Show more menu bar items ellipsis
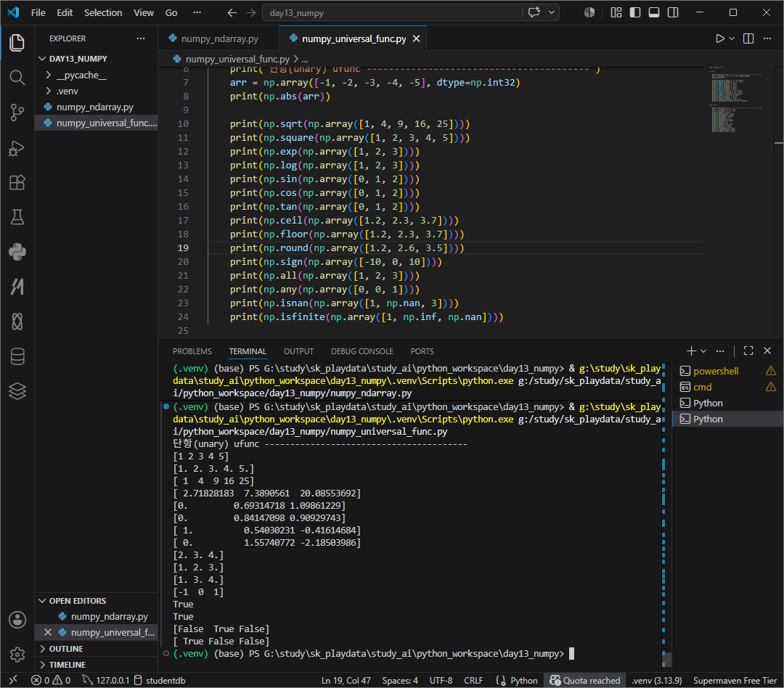 pos(197,13)
